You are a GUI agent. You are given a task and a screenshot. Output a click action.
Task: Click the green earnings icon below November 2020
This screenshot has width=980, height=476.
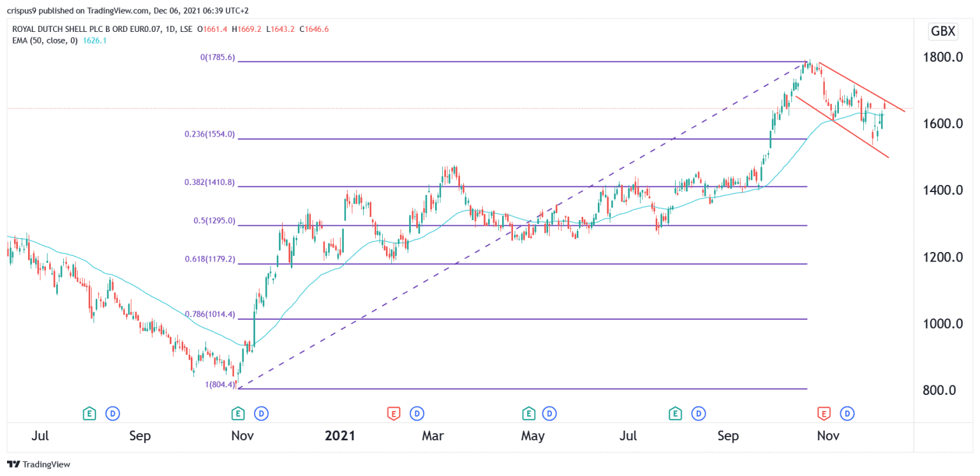pyautogui.click(x=237, y=413)
